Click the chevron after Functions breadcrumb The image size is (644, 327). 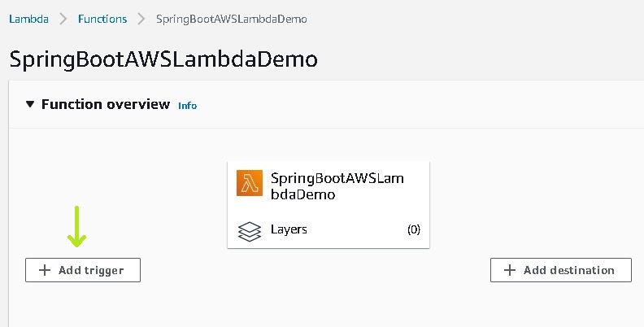coord(141,19)
